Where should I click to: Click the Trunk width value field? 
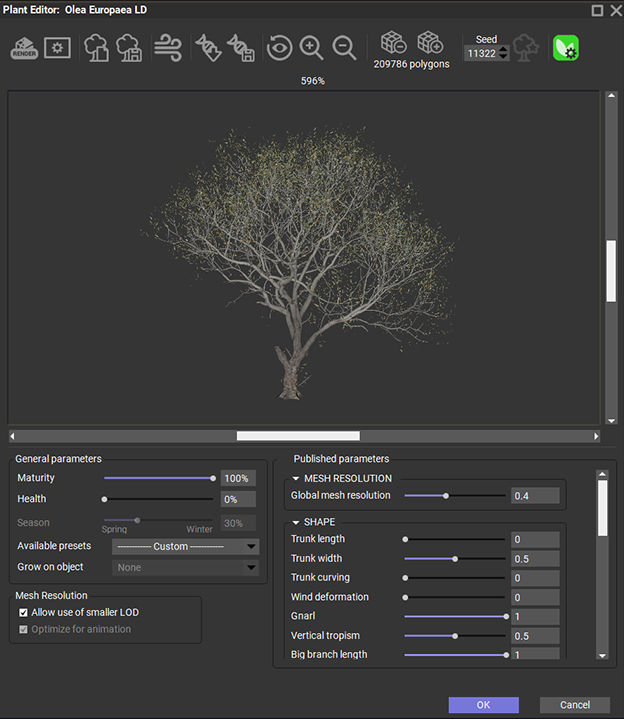tap(535, 559)
